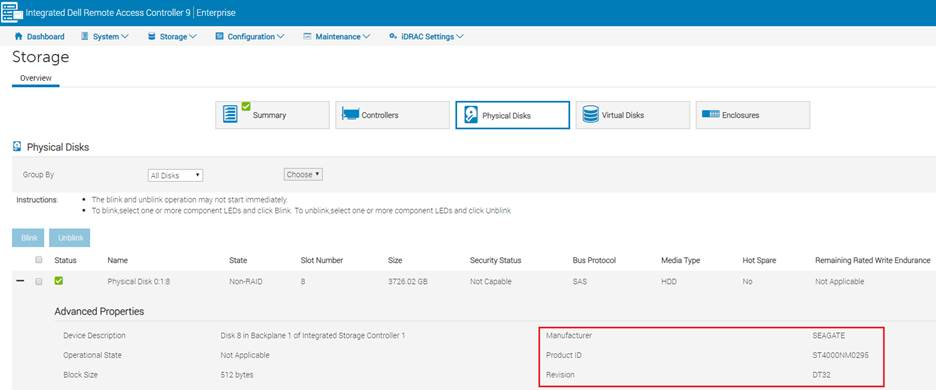The image size is (936, 390).
Task: Click the Size column header
Action: pyautogui.click(x=395, y=260)
